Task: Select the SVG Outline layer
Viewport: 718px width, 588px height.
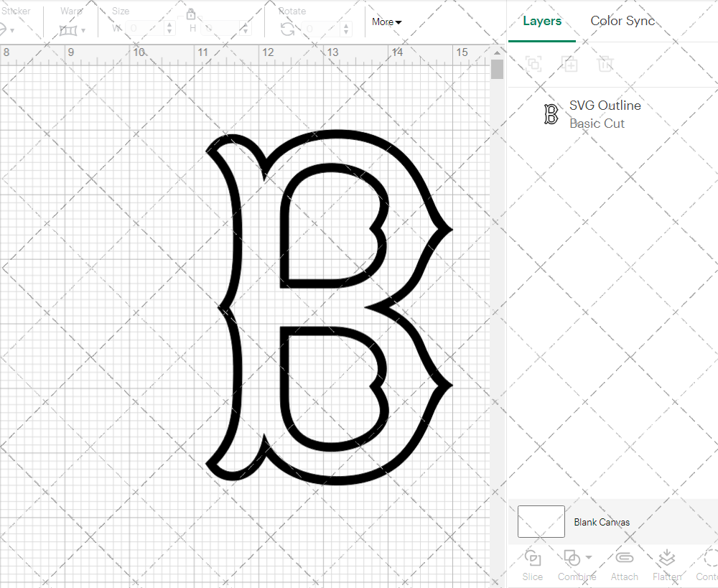Action: [605, 114]
